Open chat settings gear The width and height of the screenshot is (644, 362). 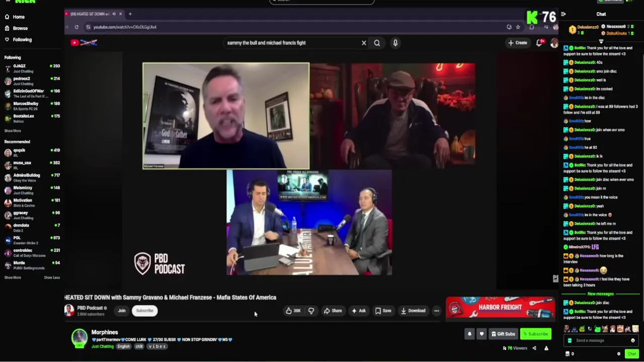coord(619,354)
